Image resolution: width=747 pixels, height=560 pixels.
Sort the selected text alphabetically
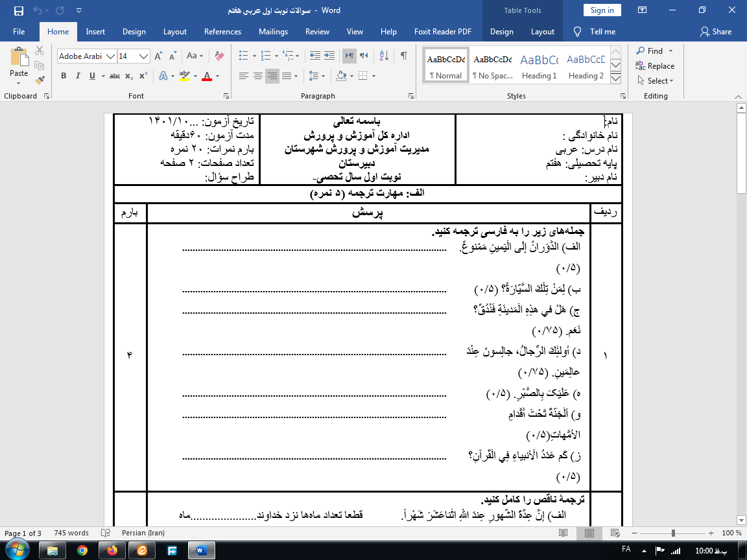tap(384, 56)
